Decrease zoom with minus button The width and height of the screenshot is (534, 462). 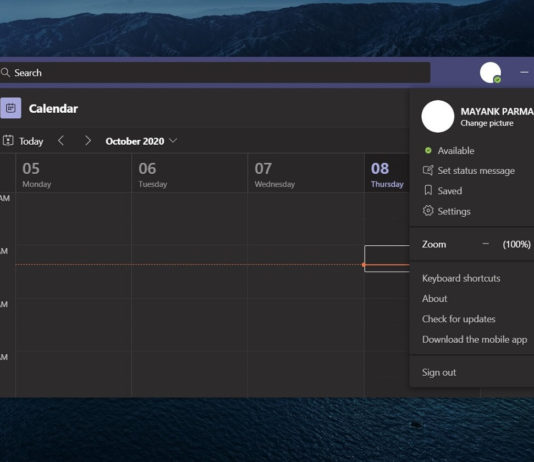(x=486, y=244)
